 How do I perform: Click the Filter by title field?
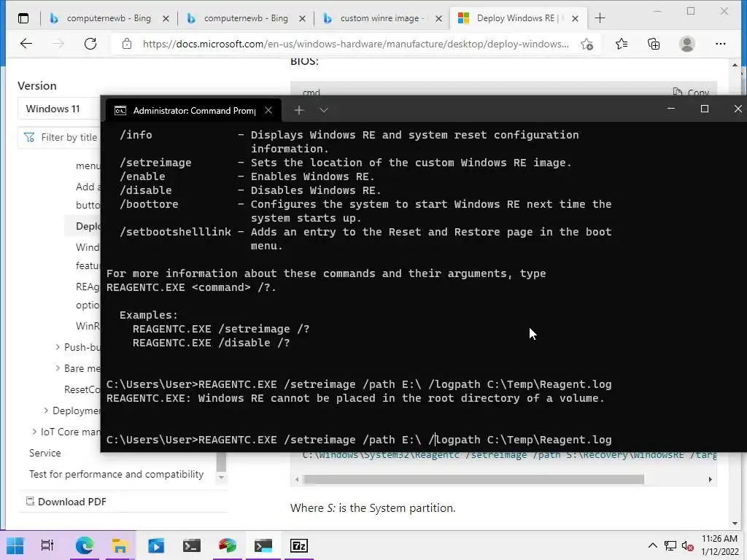60,137
